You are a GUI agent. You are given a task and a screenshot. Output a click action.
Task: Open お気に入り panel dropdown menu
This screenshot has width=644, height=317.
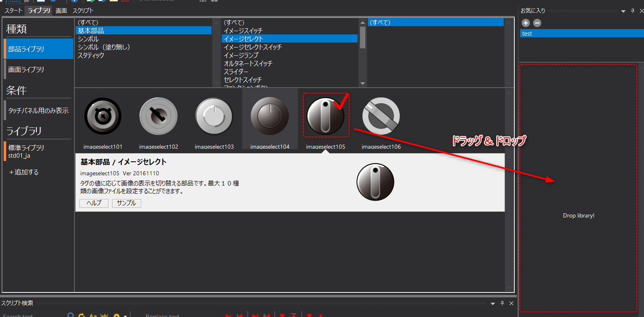click(x=623, y=11)
